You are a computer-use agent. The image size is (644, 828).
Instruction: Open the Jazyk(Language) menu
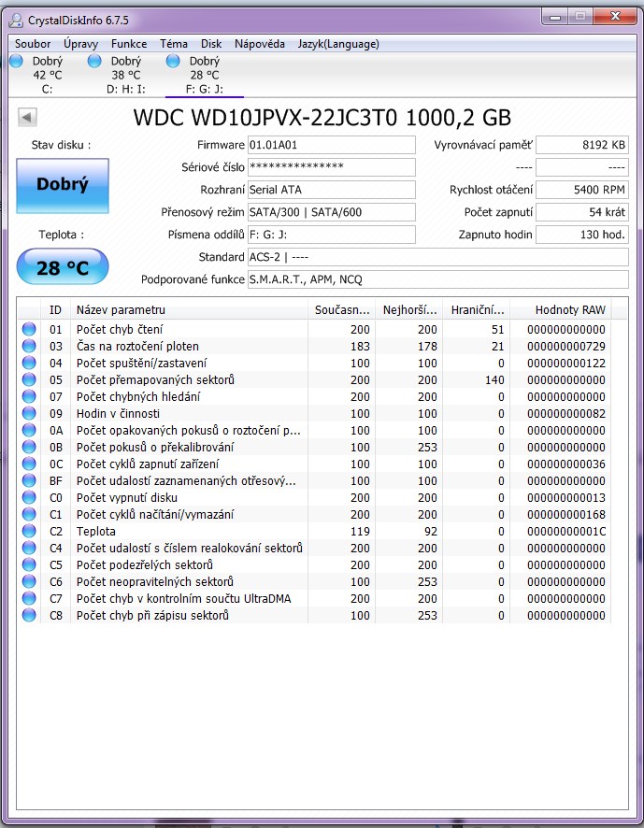click(338, 44)
